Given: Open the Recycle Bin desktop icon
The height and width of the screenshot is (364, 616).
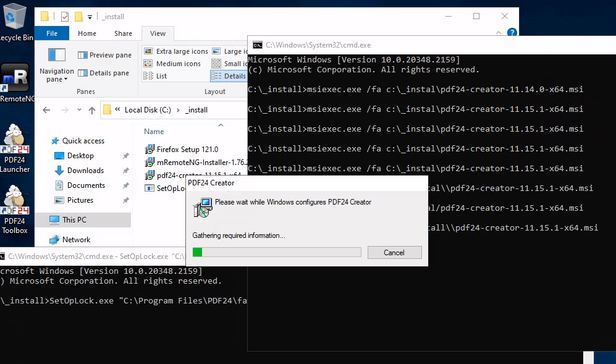Looking at the screenshot, I should (x=15, y=22).
